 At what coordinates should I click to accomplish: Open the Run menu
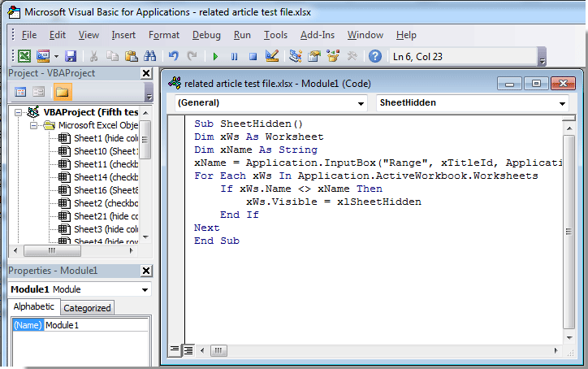(242, 35)
